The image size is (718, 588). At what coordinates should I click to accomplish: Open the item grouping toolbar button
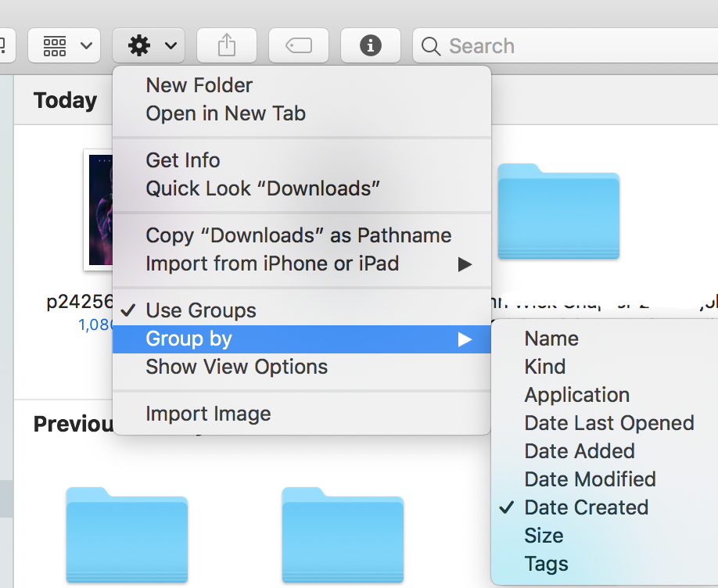64,45
